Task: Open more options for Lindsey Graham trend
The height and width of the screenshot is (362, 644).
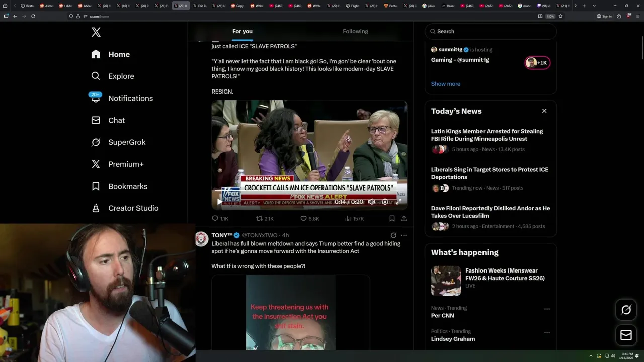Action: click(x=547, y=332)
